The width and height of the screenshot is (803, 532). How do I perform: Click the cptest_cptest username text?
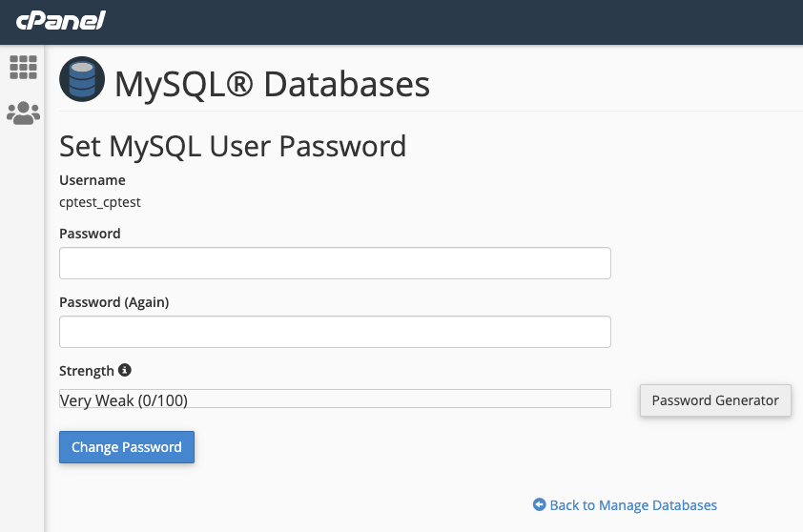click(100, 202)
